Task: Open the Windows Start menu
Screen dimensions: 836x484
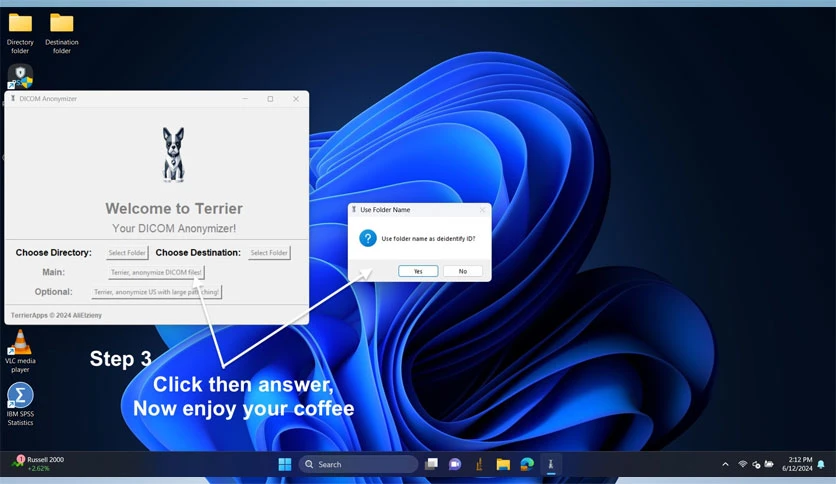Action: pyautogui.click(x=285, y=464)
